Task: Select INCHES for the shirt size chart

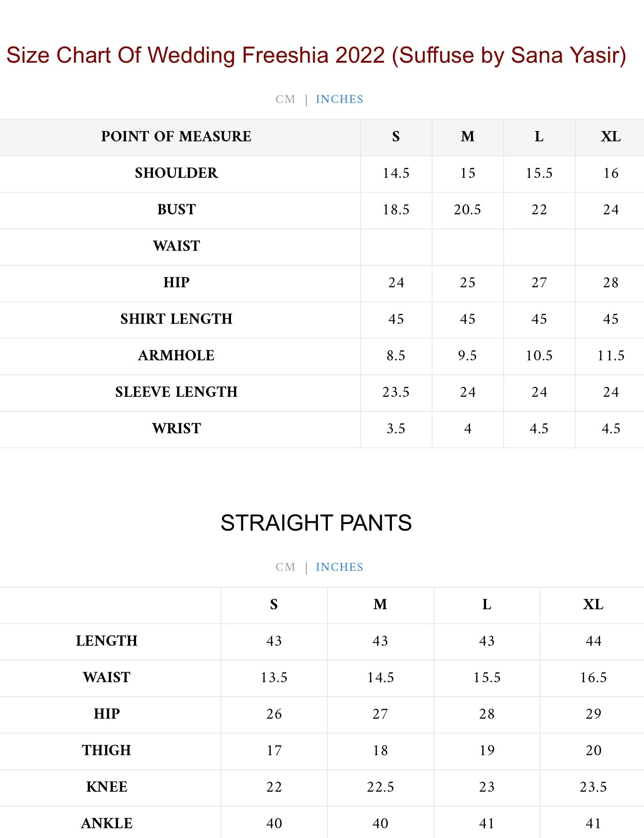Action: [x=339, y=99]
